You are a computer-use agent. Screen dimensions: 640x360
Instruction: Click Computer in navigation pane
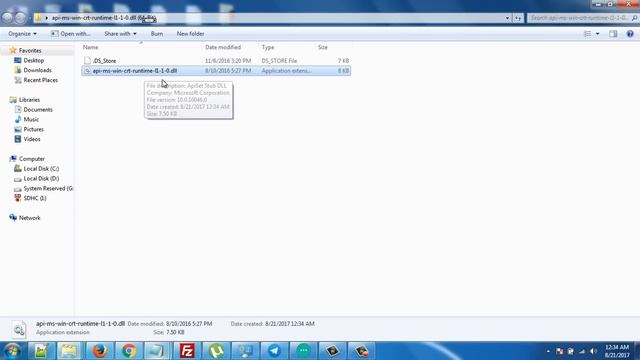coord(32,159)
